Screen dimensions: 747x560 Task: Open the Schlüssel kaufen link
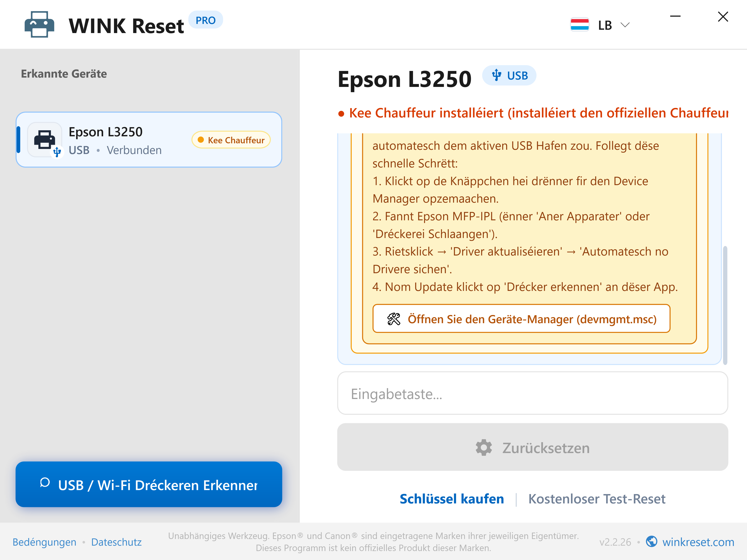click(x=452, y=499)
